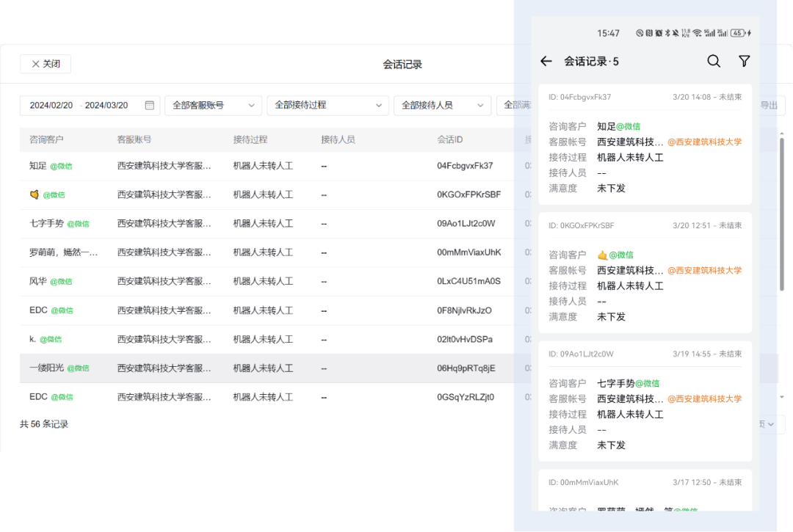Tap the Bluetooth icon in the status bar
Image resolution: width=793 pixels, height=532 pixels.
click(x=667, y=33)
